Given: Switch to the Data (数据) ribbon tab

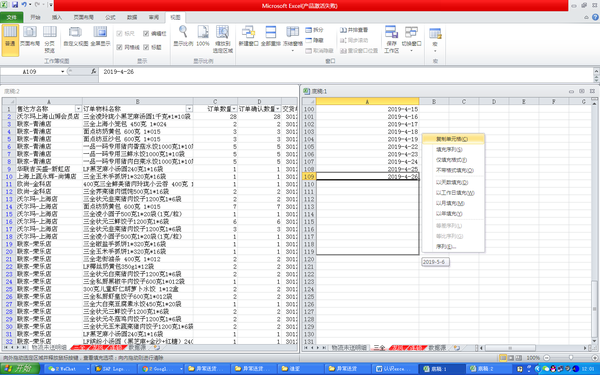Looking at the screenshot, I should coord(132,17).
